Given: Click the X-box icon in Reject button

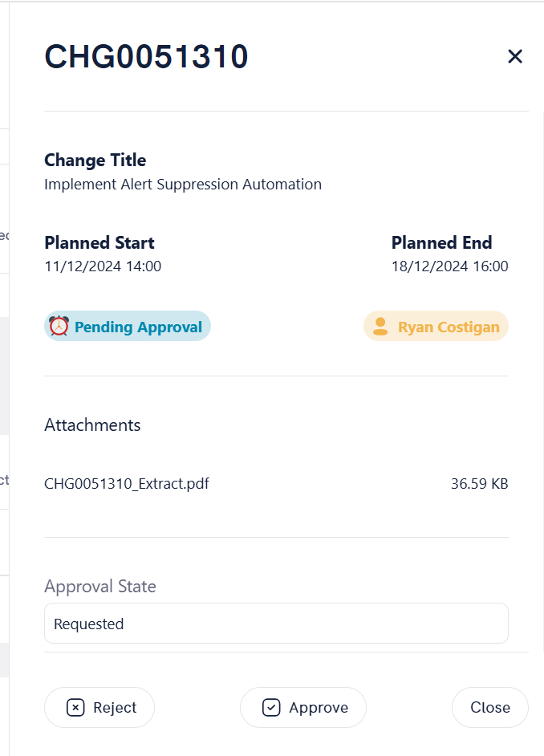Looking at the screenshot, I should tap(75, 707).
